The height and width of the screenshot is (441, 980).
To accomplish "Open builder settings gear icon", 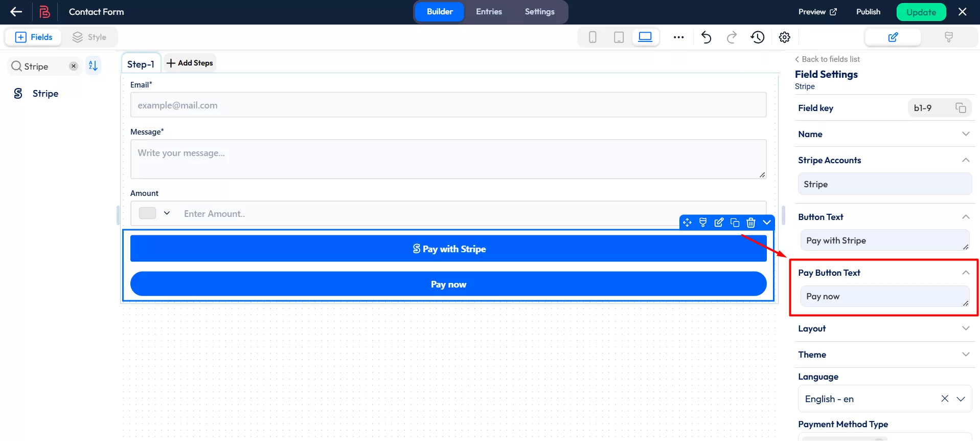I will coord(784,37).
